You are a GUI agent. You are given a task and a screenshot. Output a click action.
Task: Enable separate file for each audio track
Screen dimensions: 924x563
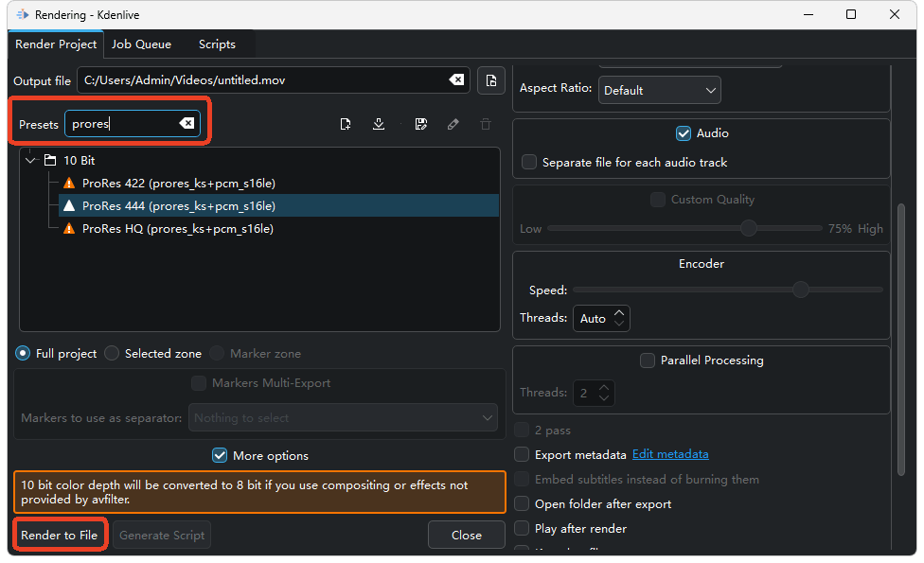coord(528,162)
